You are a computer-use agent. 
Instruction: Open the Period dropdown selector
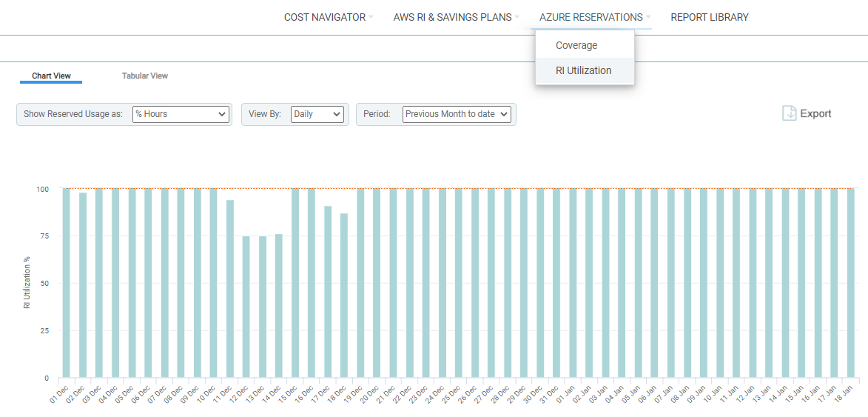point(457,114)
